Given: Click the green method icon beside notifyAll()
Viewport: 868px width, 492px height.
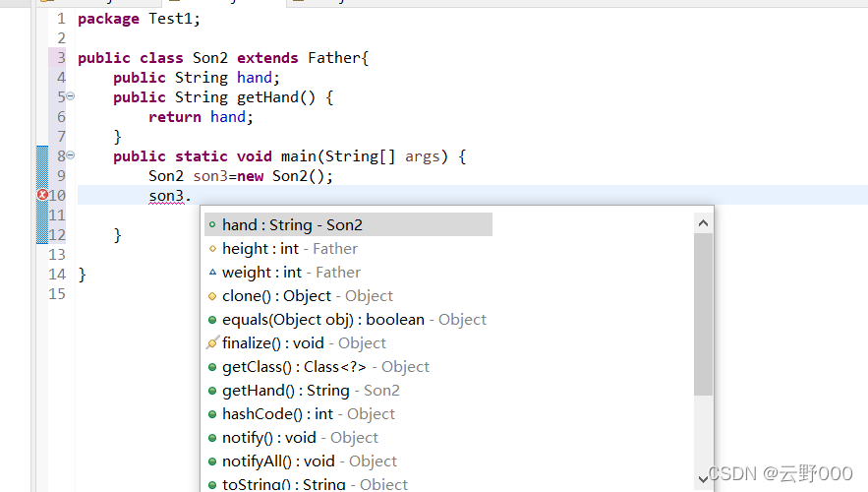Looking at the screenshot, I should [x=212, y=461].
